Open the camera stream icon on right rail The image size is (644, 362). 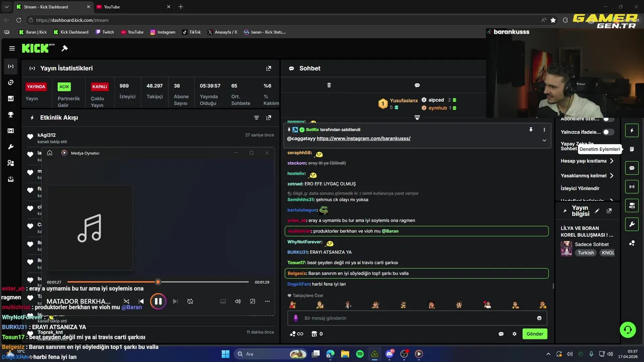click(x=632, y=205)
